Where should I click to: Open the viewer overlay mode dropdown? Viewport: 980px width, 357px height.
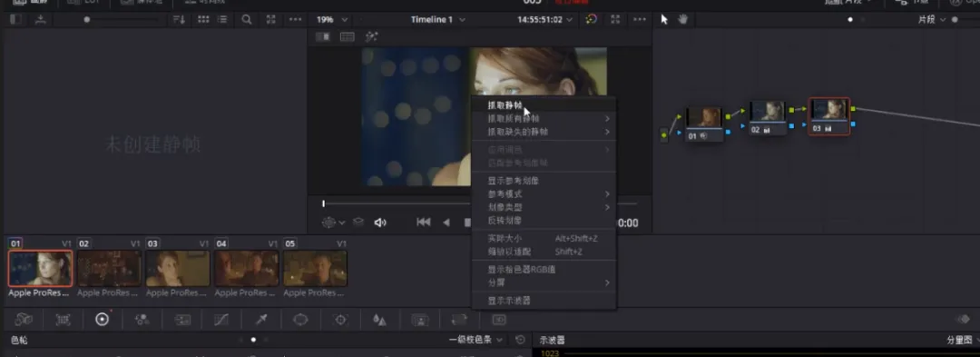point(333,222)
